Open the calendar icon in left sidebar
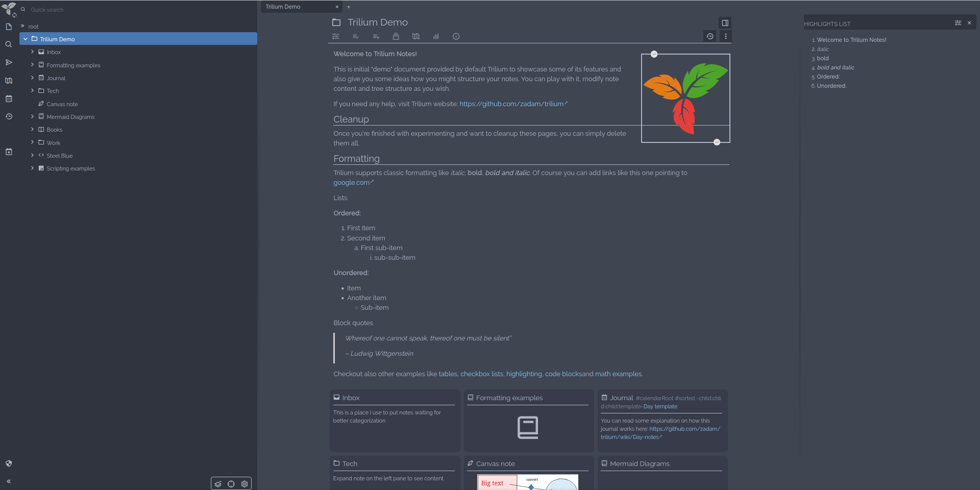This screenshot has height=490, width=980. click(x=9, y=99)
